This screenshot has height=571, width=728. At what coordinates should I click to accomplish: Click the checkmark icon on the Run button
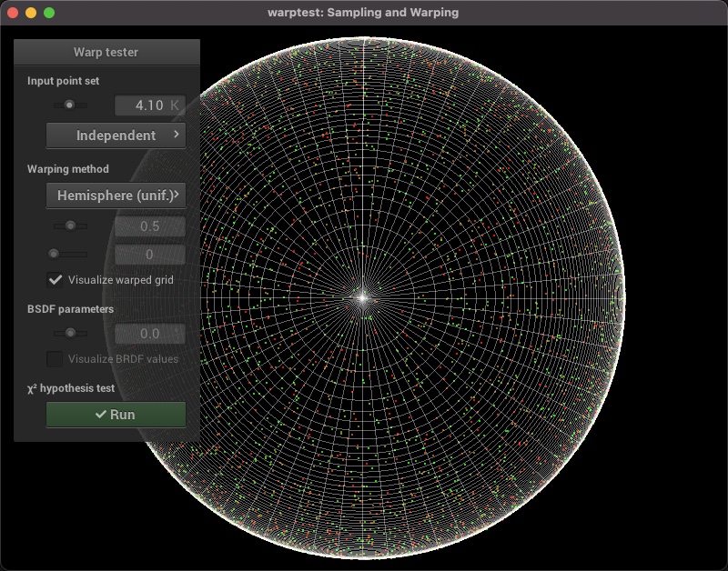[101, 415]
